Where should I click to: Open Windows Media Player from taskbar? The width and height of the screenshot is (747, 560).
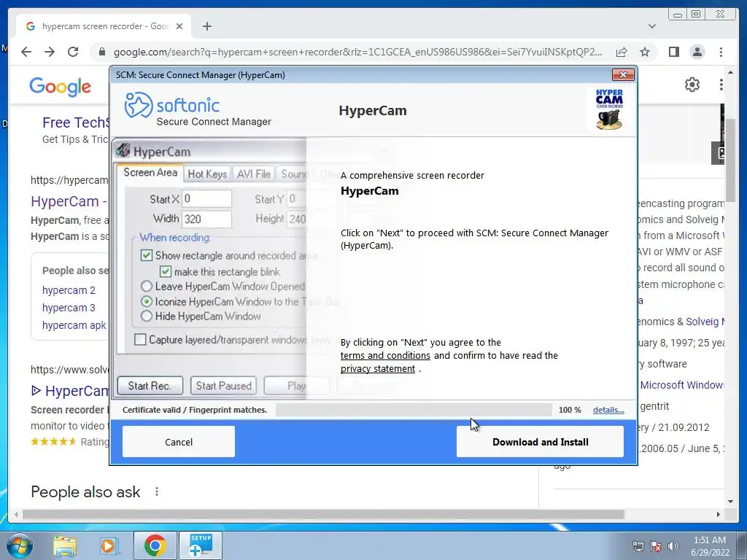tap(109, 545)
